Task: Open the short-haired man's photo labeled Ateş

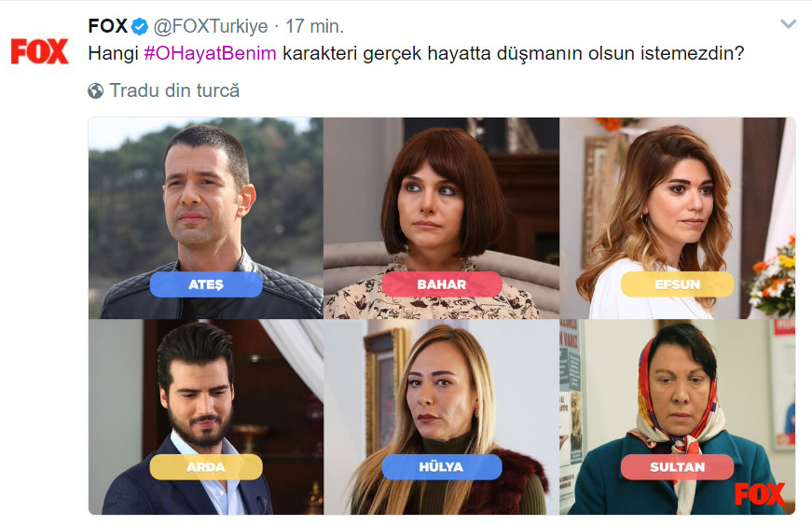Action: pos(206,218)
